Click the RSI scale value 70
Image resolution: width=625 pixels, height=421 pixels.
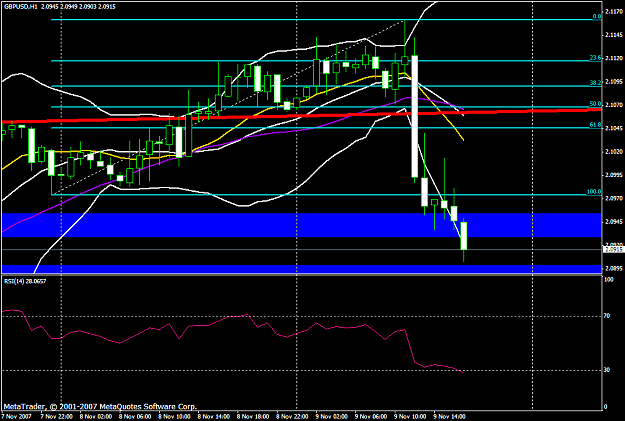607,316
